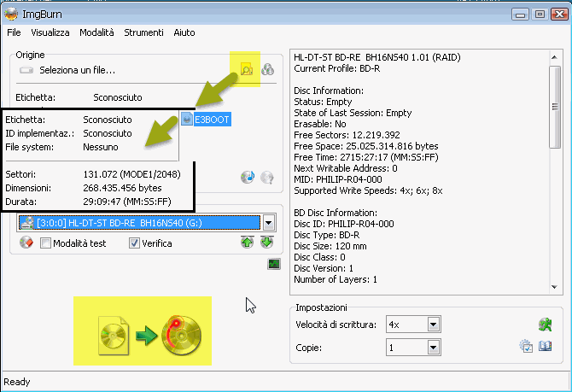Click the erase disc icon
Image resolution: width=572 pixels, height=392 pixels.
(26, 243)
